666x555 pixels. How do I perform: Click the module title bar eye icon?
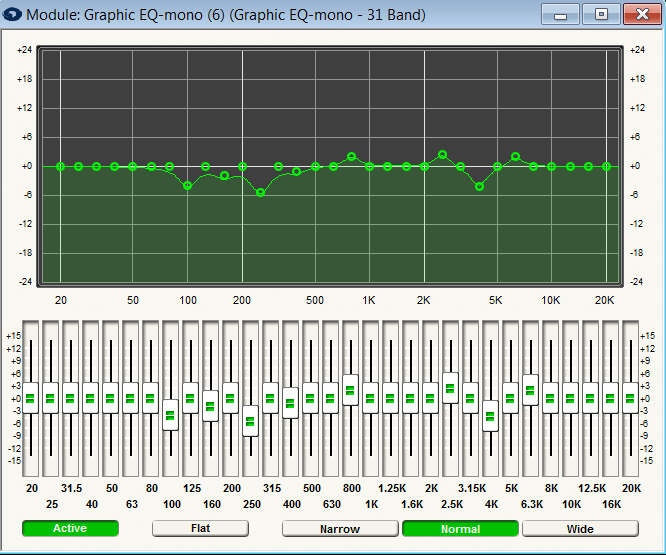click(x=12, y=14)
